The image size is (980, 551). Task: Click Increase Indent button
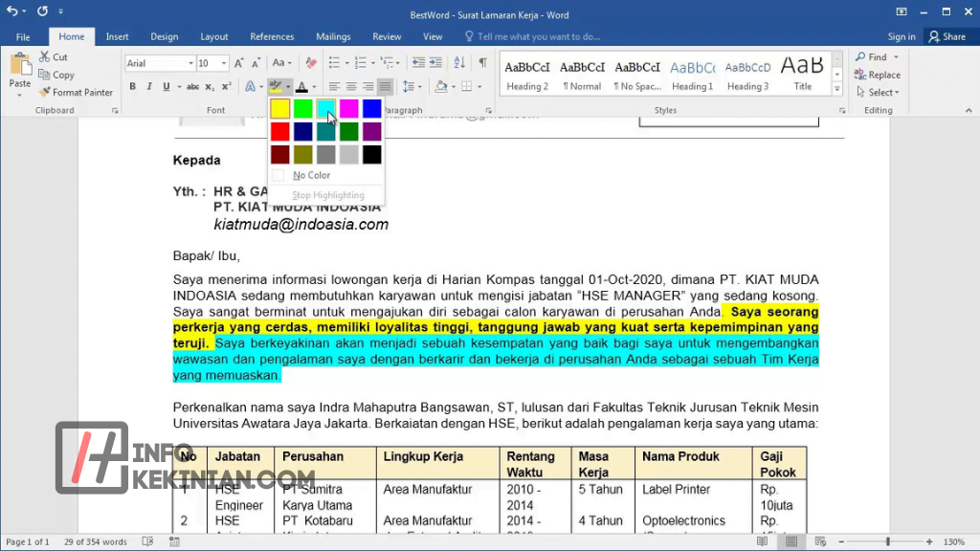435,63
